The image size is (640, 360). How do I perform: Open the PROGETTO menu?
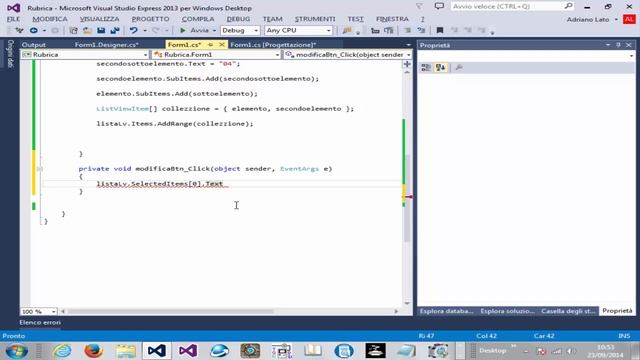150,19
